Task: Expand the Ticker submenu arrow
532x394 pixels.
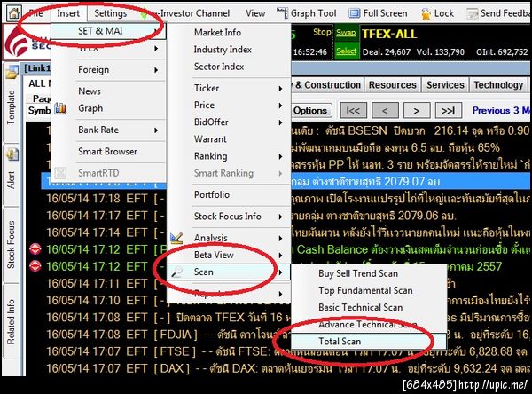Action: (280, 89)
